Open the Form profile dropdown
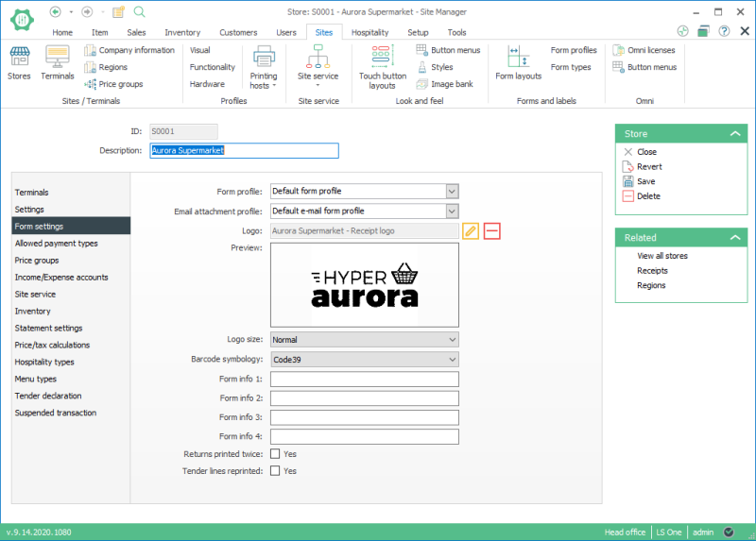This screenshot has height=541, width=756. 452,192
